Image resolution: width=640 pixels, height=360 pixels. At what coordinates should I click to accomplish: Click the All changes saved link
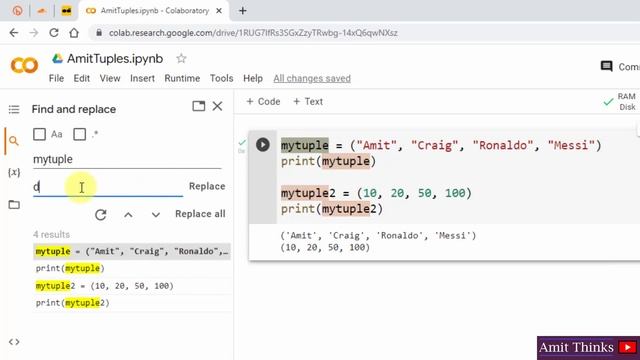(312, 78)
